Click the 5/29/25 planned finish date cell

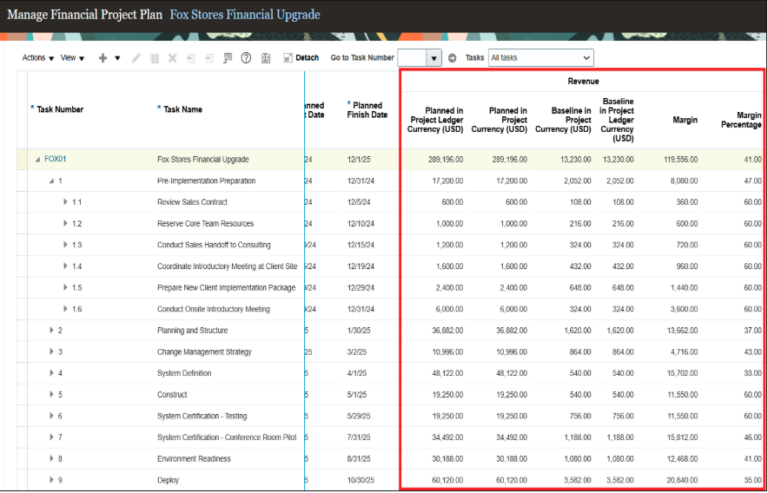pyautogui.click(x=359, y=416)
